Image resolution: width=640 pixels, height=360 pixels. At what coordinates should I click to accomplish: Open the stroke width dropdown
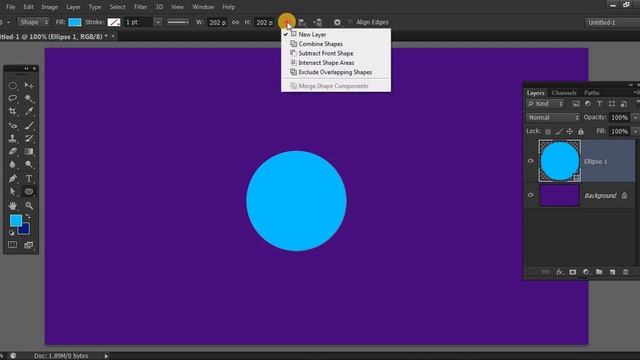tap(158, 22)
